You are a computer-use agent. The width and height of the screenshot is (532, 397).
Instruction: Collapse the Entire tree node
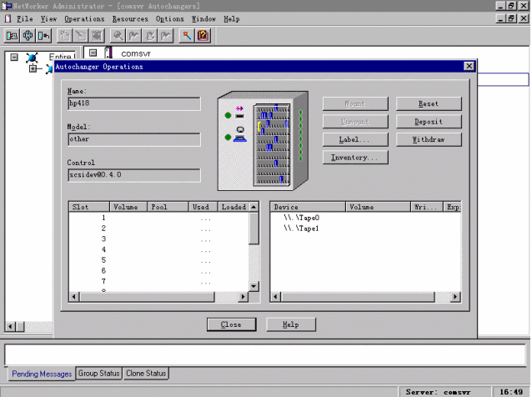click(13, 57)
